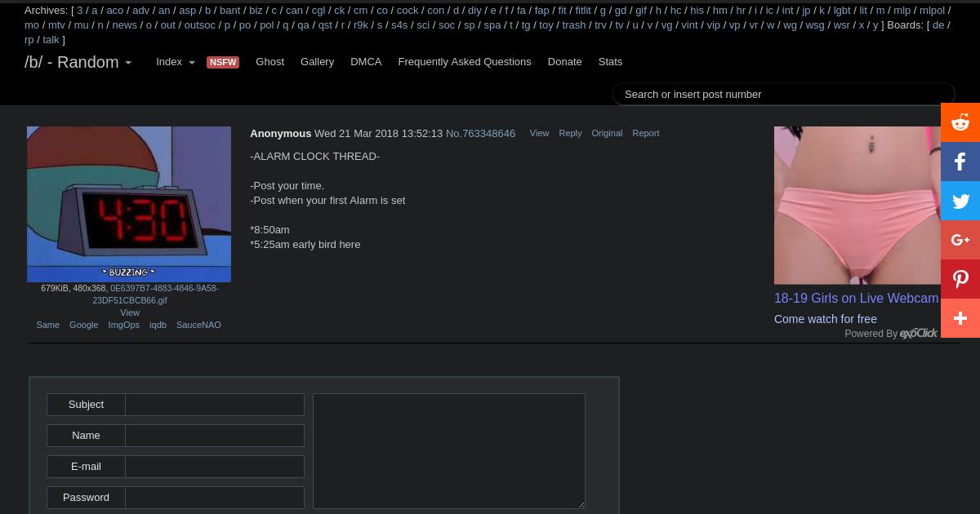Click Original link on the post
The width and height of the screenshot is (980, 514).
click(x=607, y=133)
